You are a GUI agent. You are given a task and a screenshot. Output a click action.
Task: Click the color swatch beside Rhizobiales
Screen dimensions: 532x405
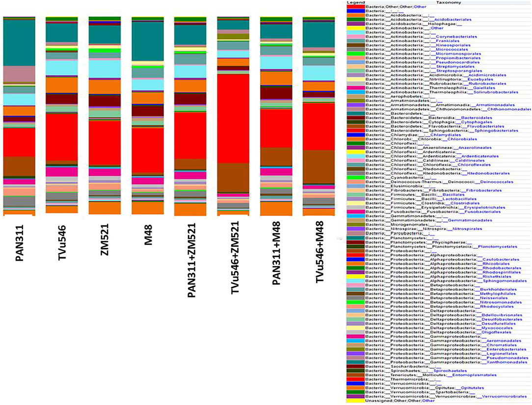tap(355, 264)
